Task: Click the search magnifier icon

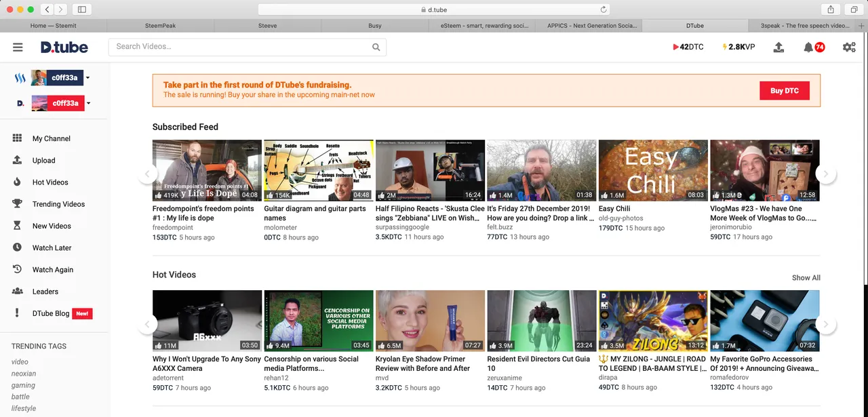Action: click(x=376, y=47)
